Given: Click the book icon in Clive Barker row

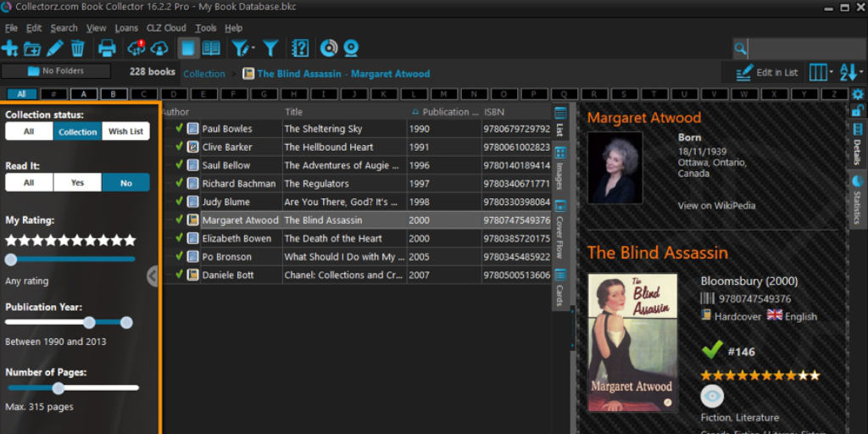Looking at the screenshot, I should 192,147.
